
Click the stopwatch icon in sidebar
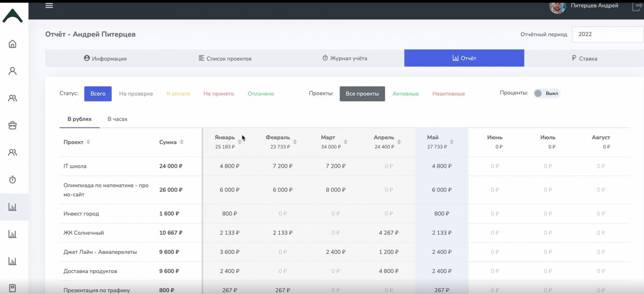pos(12,180)
